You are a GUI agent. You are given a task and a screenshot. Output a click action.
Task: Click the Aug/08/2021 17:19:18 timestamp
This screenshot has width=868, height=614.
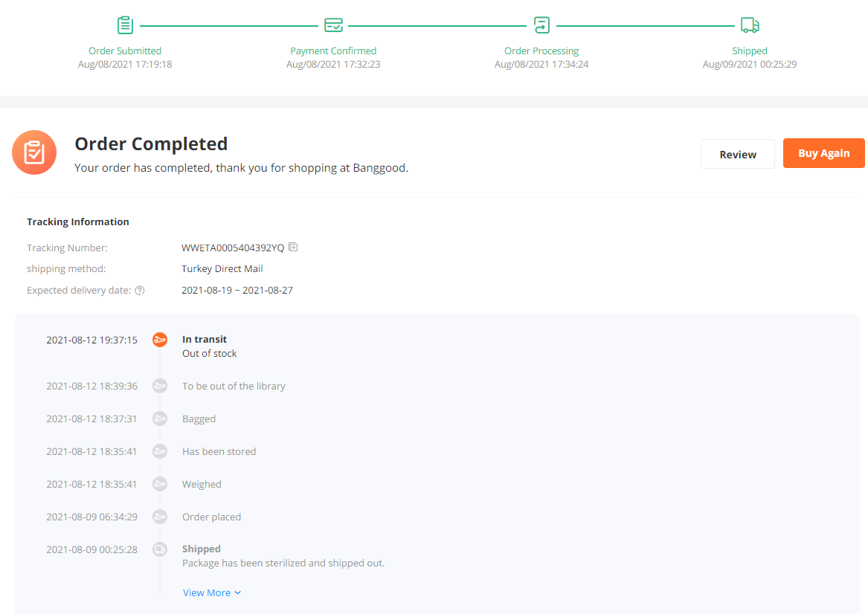pos(125,64)
